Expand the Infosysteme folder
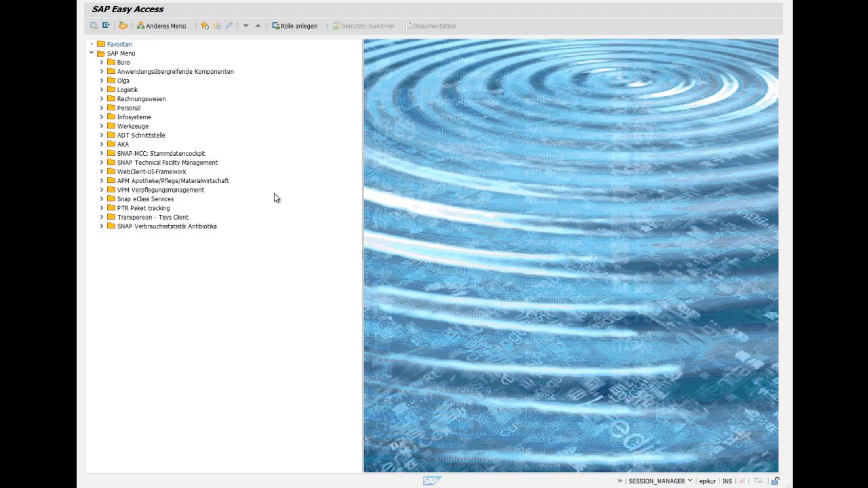The width and height of the screenshot is (868, 488). pyautogui.click(x=102, y=117)
